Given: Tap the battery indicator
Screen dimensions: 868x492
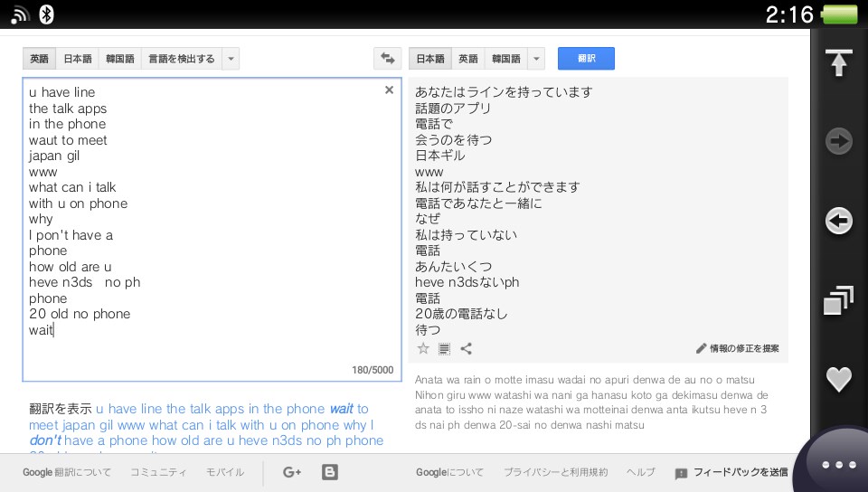Looking at the screenshot, I should click(840, 14).
